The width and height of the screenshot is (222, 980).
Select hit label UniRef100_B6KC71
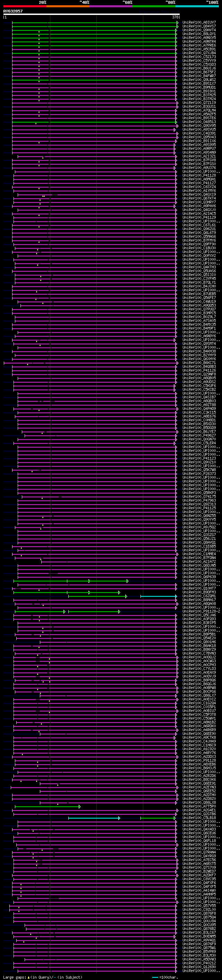[x=199, y=363]
